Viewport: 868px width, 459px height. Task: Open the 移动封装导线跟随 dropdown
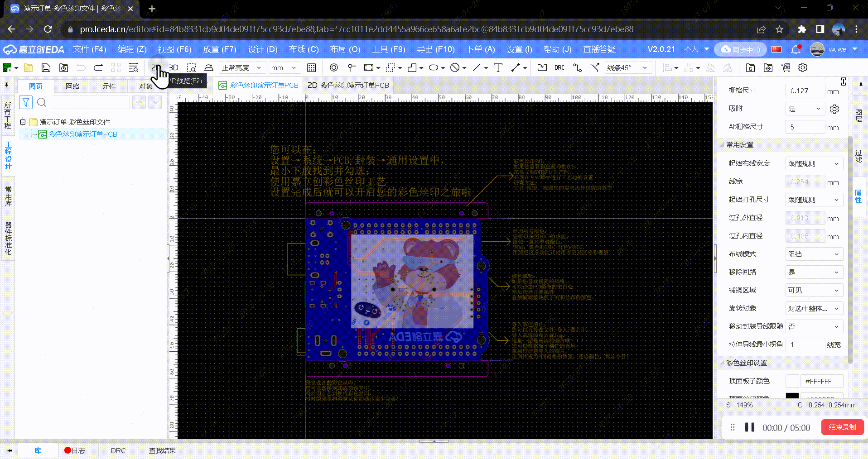click(814, 326)
